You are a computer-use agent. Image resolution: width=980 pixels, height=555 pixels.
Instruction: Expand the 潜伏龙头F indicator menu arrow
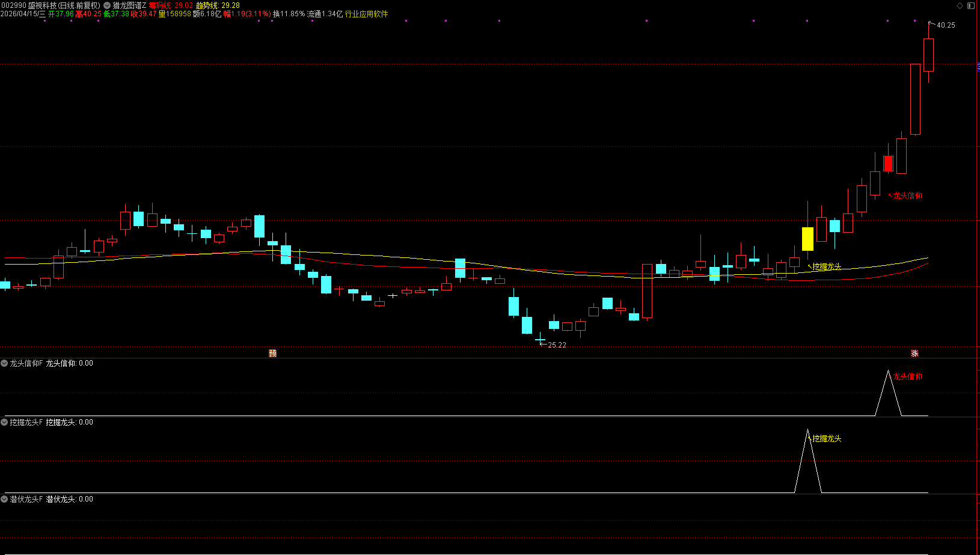click(4, 499)
